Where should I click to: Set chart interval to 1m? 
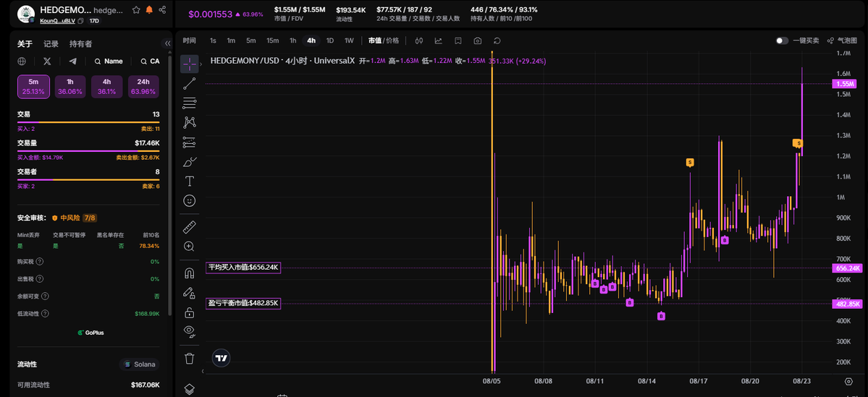(x=232, y=40)
